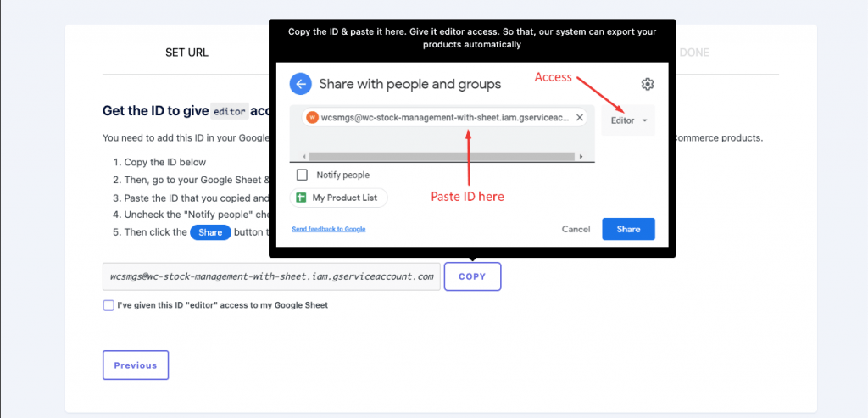This screenshot has width=868, height=418.
Task: Click the blue Share button in dialog
Action: pos(628,229)
